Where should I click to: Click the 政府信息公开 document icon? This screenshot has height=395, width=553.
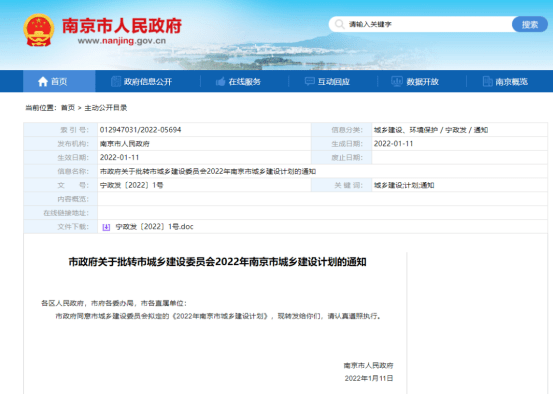[116, 81]
